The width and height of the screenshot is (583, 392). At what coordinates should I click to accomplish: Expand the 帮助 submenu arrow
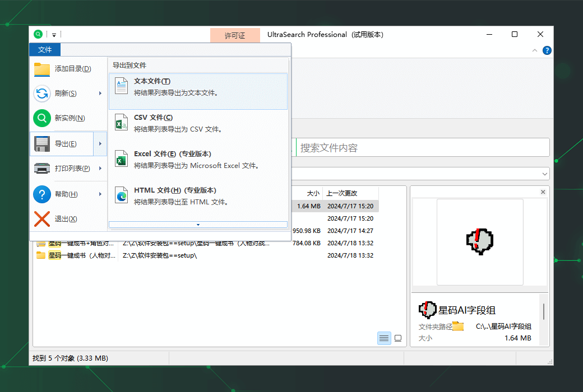100,194
